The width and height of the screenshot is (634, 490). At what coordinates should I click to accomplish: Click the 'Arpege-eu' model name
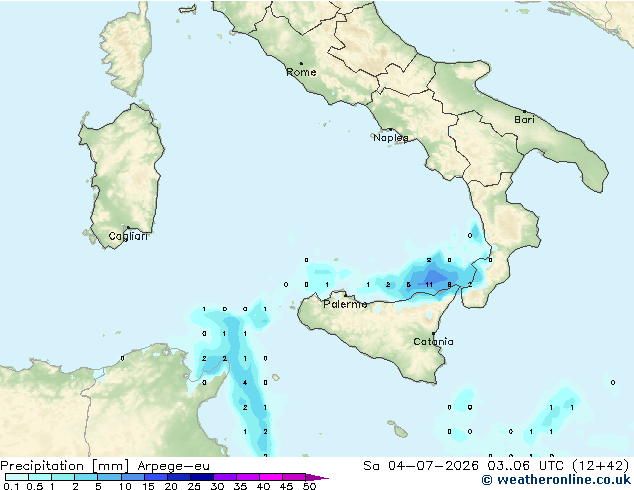tap(173, 467)
